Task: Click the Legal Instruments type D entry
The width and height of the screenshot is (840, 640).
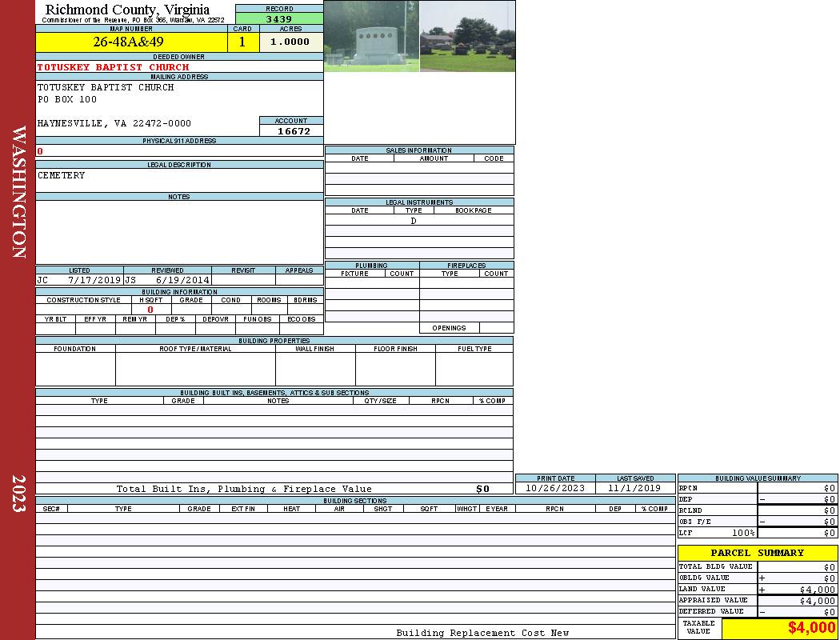Action: [414, 221]
